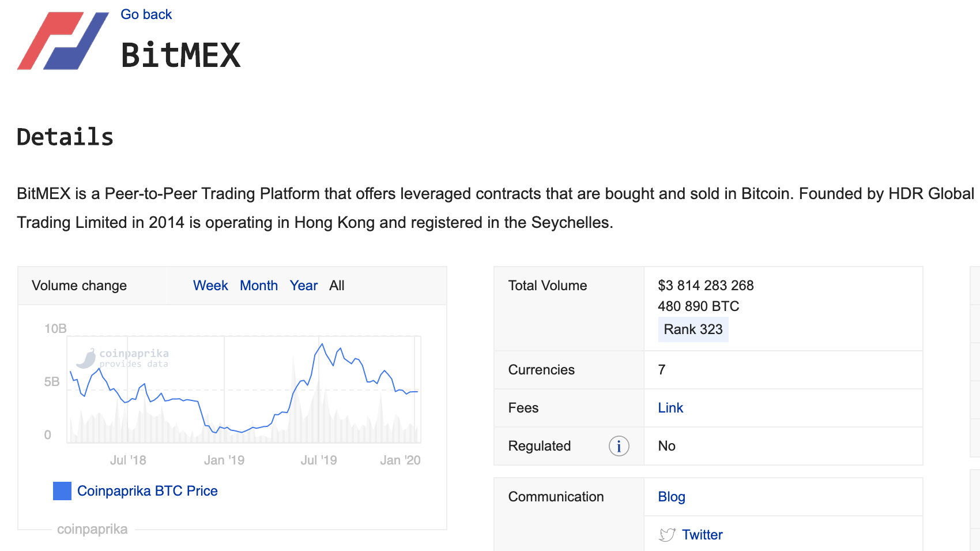Click the volume chart peak near Jul '19
This screenshot has height=551, width=980.
click(322, 344)
